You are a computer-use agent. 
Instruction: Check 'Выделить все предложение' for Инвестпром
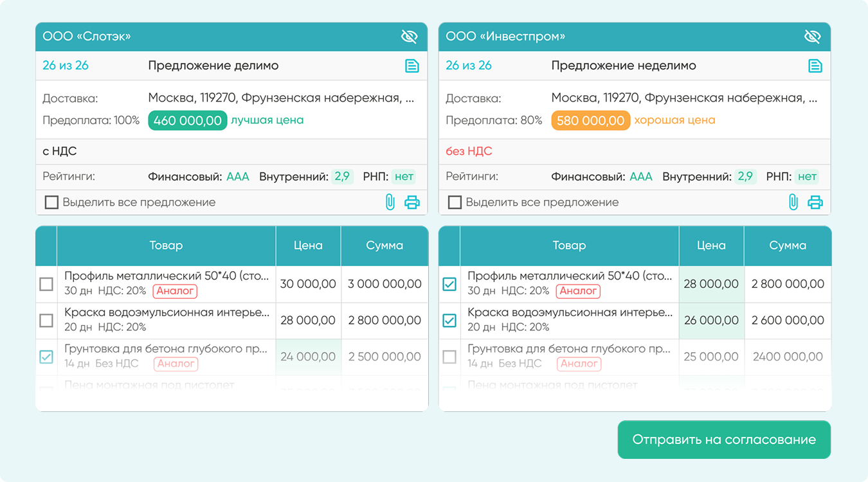click(x=455, y=202)
